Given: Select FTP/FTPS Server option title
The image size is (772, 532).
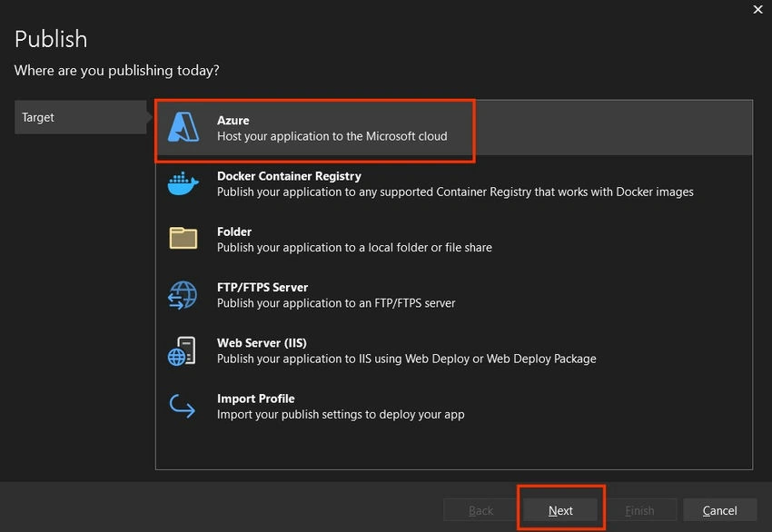Looking at the screenshot, I should point(262,287).
